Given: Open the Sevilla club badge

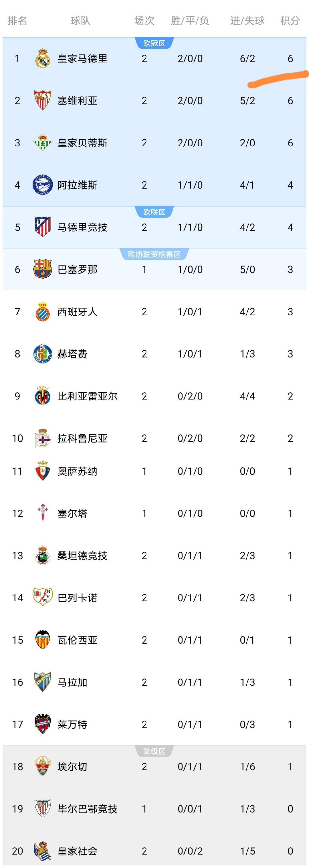Looking at the screenshot, I should (42, 100).
